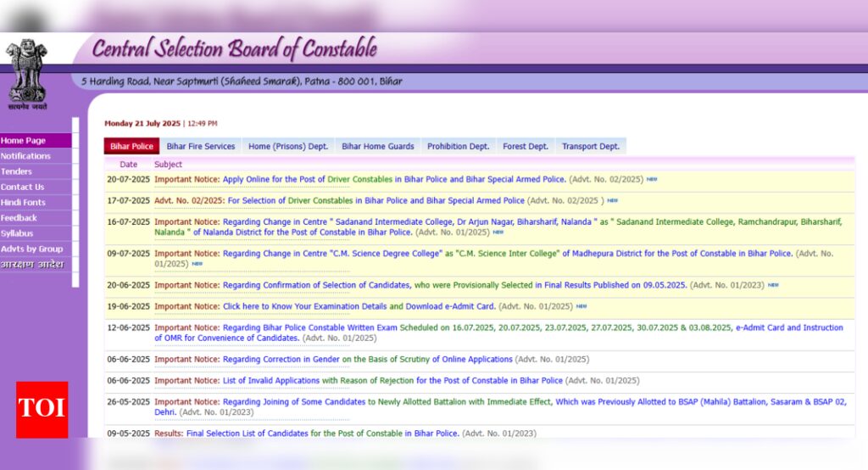Open the Feedback sidebar link
The image size is (868, 470).
[x=36, y=218]
